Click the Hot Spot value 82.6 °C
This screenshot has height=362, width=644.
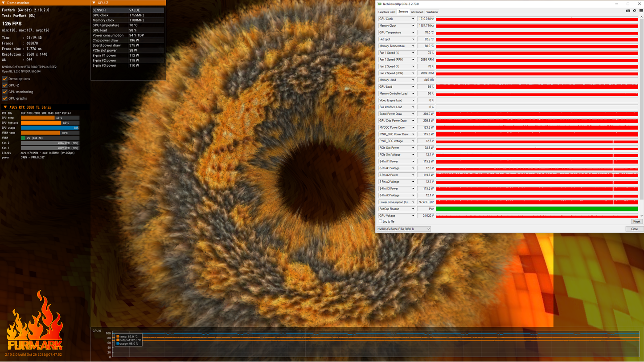426,39
